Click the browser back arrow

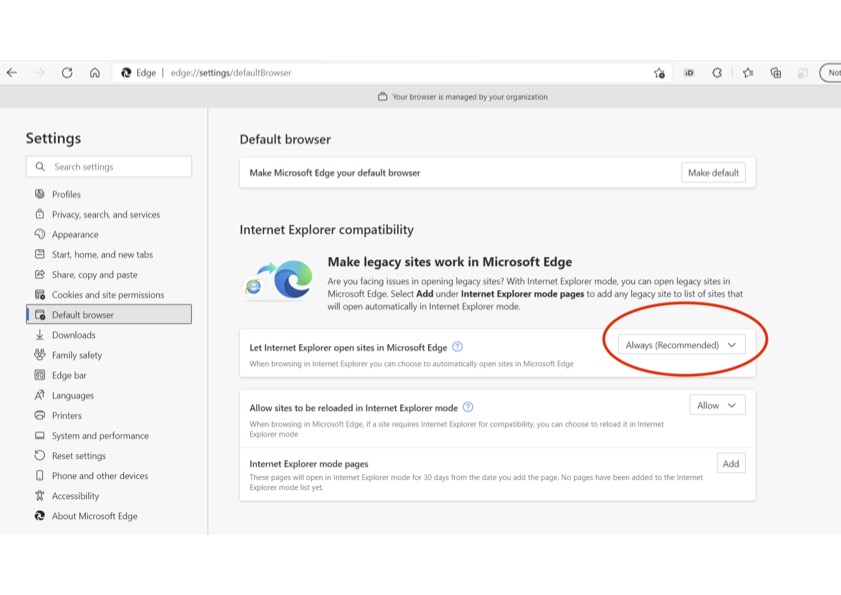pos(12,73)
